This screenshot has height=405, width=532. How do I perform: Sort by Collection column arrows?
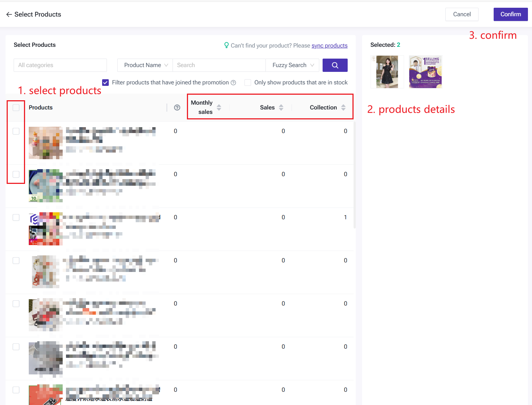[343, 107]
